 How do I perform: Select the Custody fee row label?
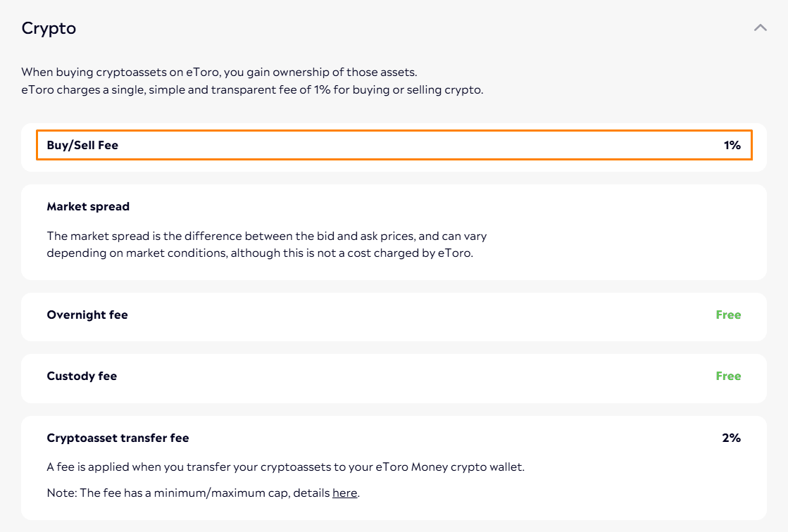[x=82, y=376]
